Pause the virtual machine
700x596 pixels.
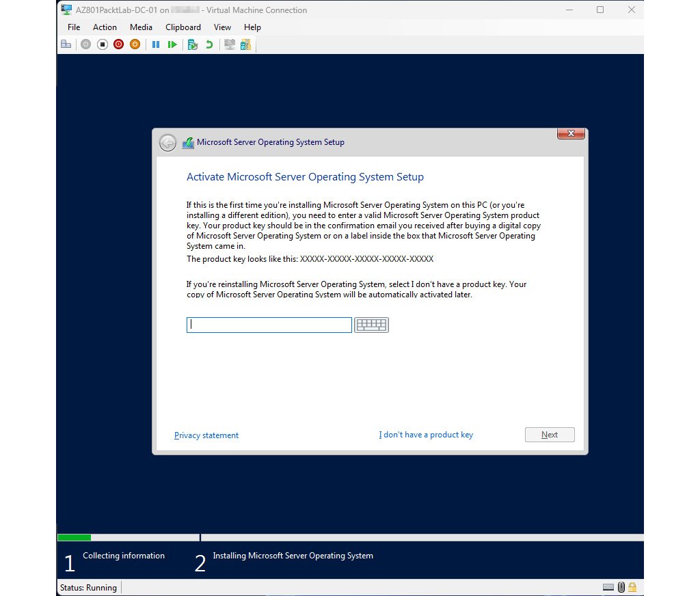click(x=156, y=44)
